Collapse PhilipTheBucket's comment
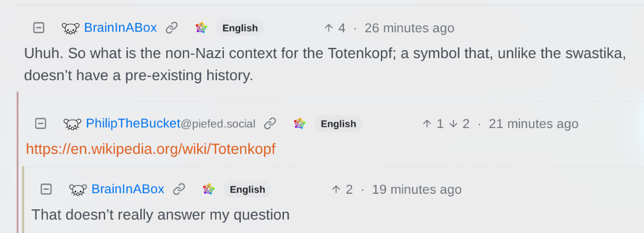 point(40,123)
